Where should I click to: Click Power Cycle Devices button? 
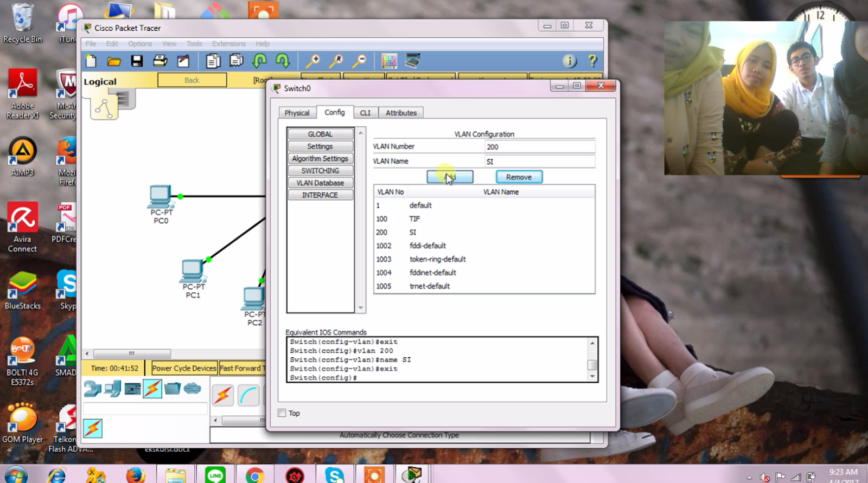[x=184, y=368]
